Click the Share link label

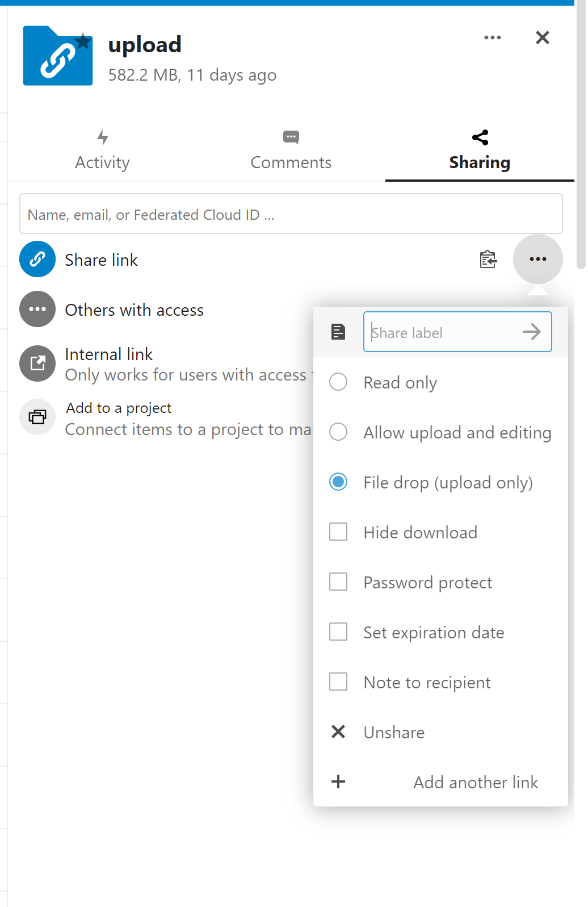[102, 260]
